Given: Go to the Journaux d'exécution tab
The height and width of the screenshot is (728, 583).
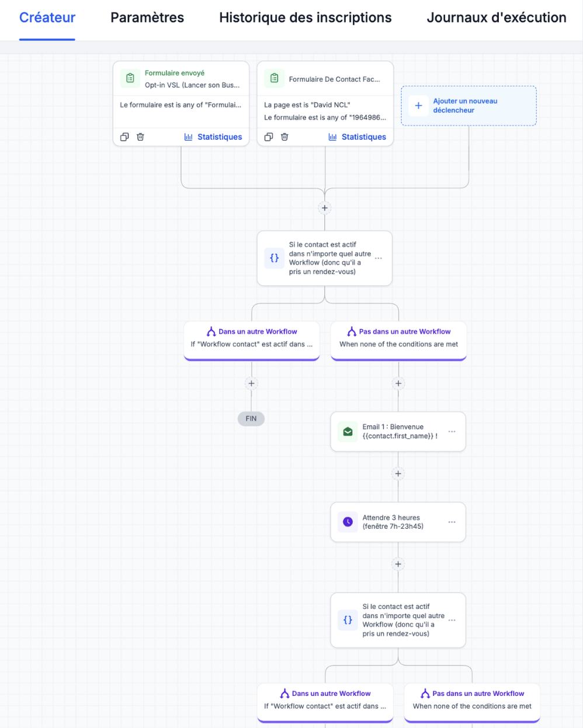Looking at the screenshot, I should [497, 18].
